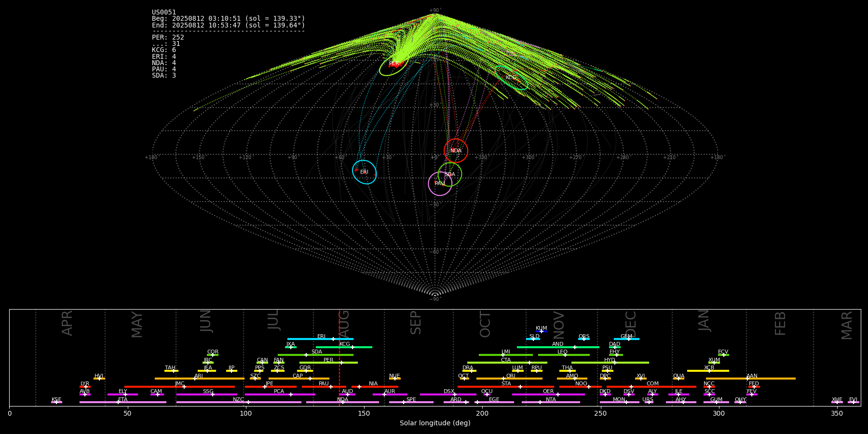Click the AND shower bar in timeline

click(x=558, y=347)
